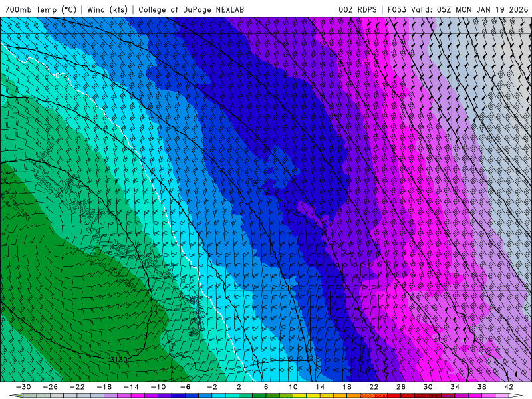
Task: Click the "38" colorbar tick label
Action: [x=481, y=387]
